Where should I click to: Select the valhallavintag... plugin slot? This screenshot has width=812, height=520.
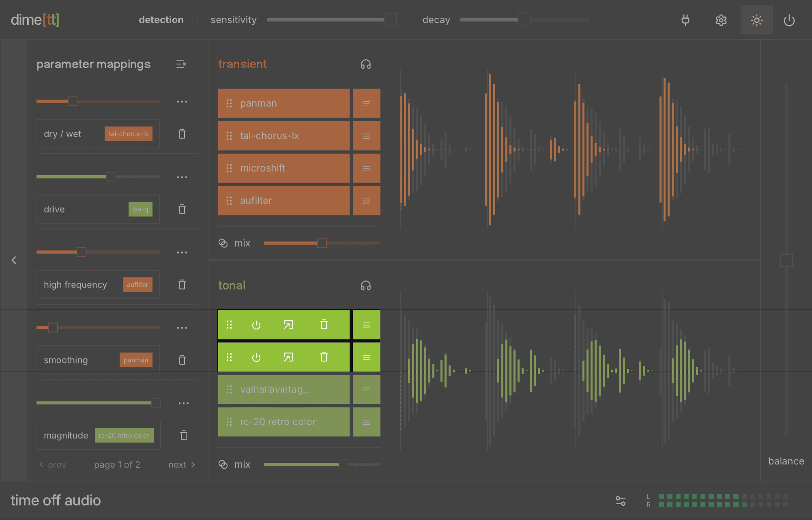pyautogui.click(x=284, y=390)
